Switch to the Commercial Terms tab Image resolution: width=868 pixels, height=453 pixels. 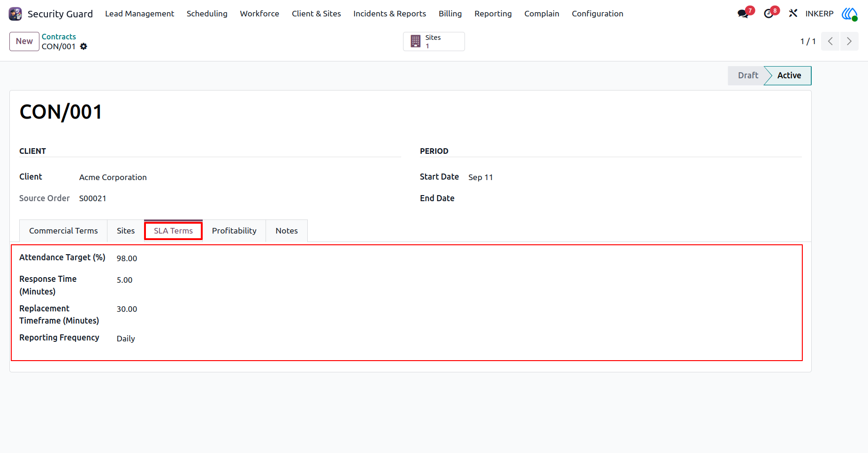pos(63,231)
